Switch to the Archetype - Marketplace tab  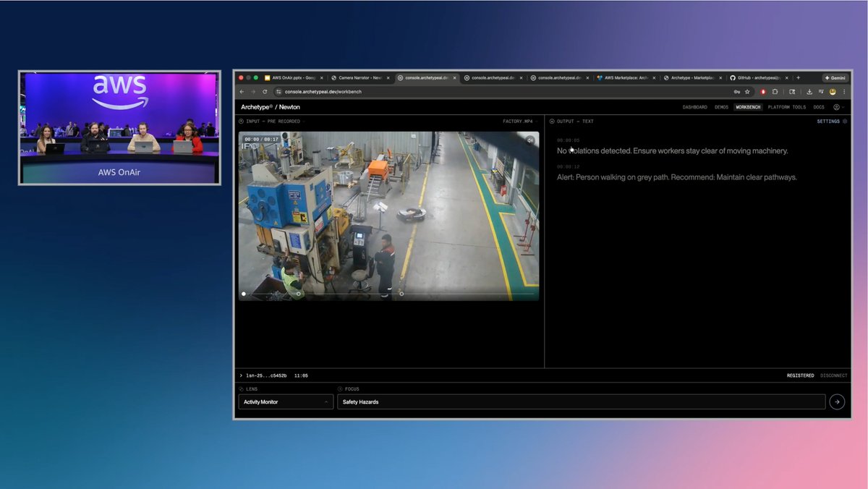[691, 77]
